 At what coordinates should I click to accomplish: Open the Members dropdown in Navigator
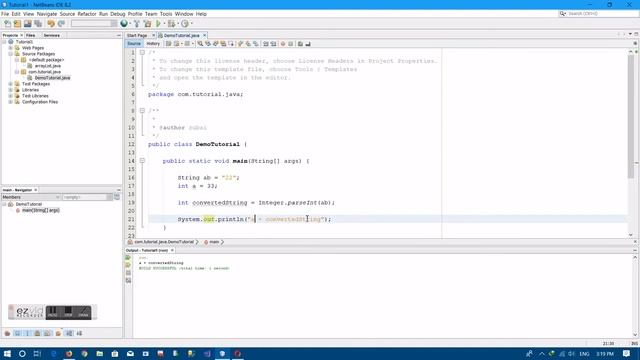click(31, 197)
